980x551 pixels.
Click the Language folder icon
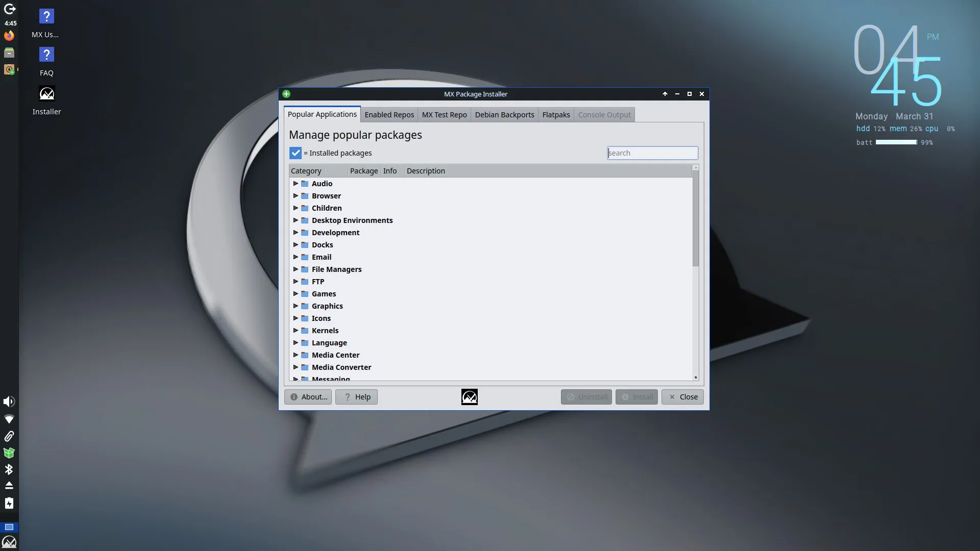coord(305,343)
